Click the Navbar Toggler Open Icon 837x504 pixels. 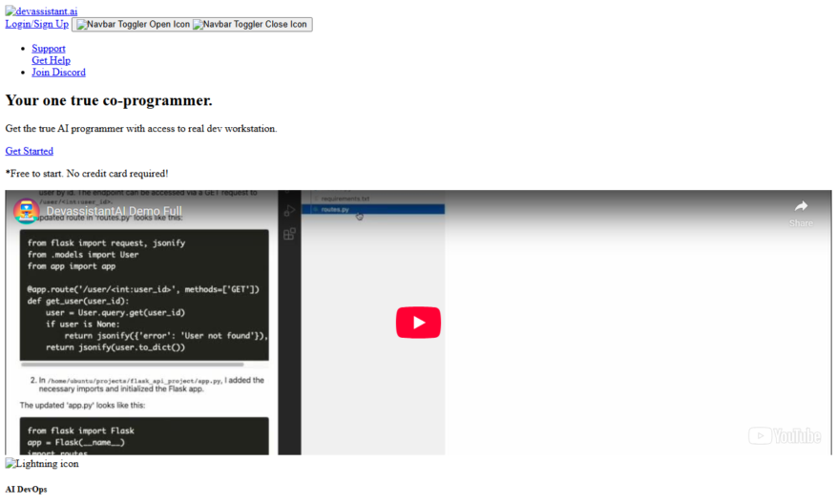pos(133,25)
